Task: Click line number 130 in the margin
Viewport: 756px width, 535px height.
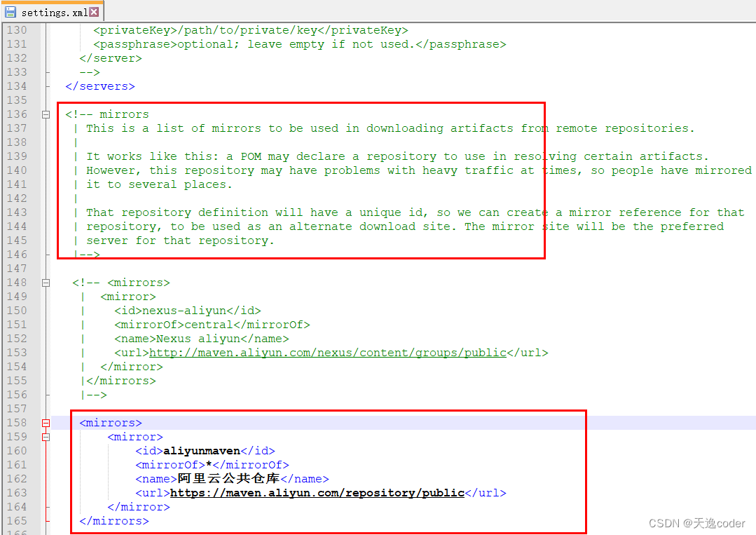Action: pos(17,30)
